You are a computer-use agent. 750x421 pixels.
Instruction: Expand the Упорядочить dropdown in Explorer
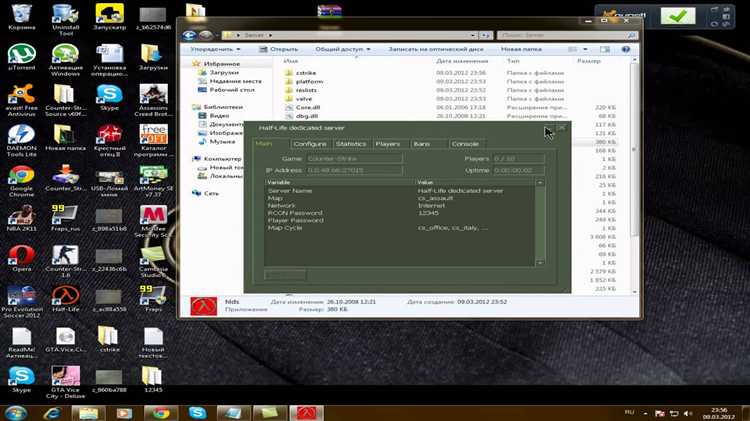(x=215, y=49)
